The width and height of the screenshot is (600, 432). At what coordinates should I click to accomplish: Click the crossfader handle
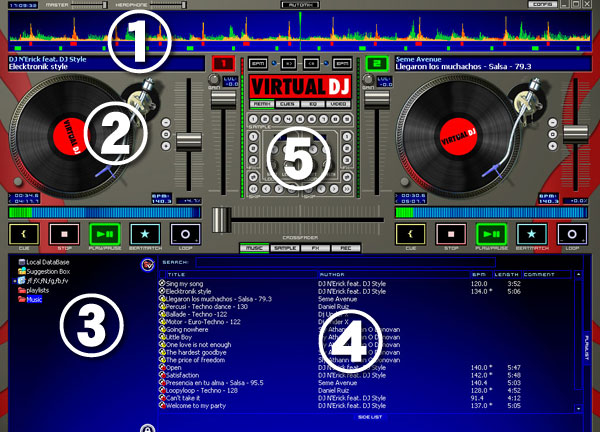222,220
